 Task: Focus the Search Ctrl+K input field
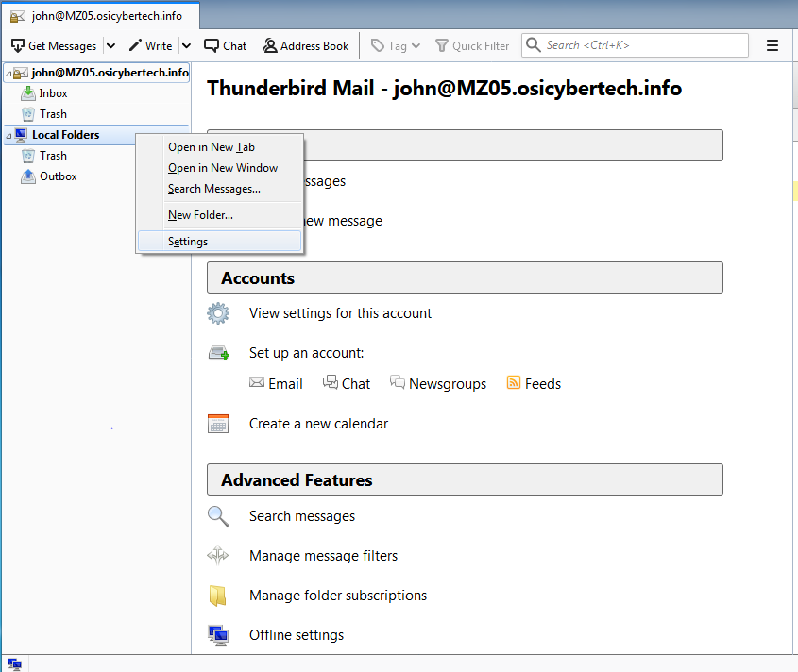coord(635,45)
